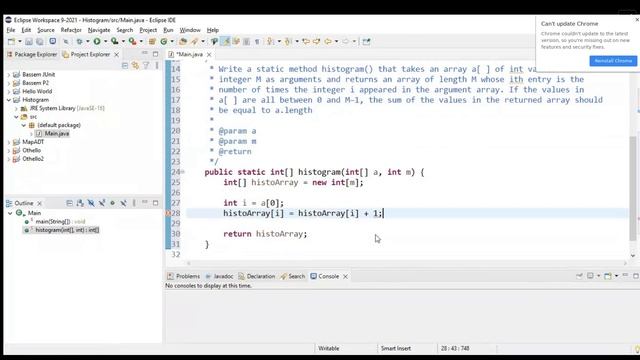Go to Previous Annotation icon
Image resolution: width=640 pixels, height=360 pixels.
(x=288, y=41)
